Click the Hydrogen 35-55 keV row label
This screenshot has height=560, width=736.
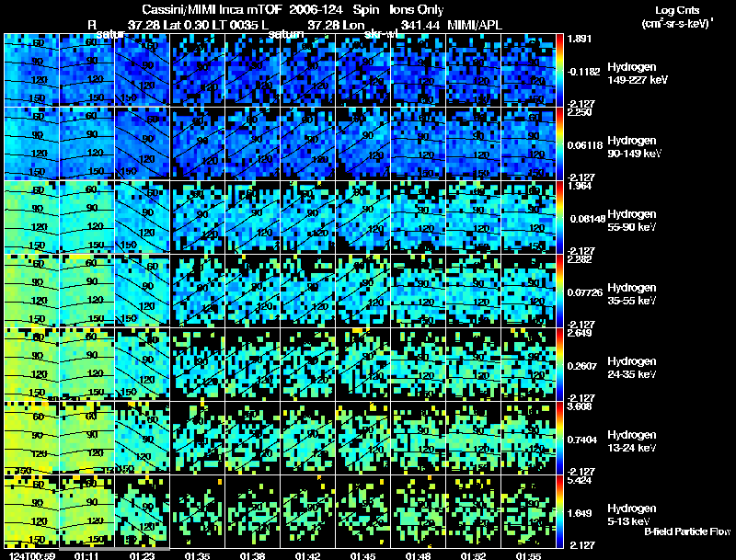coord(632,294)
